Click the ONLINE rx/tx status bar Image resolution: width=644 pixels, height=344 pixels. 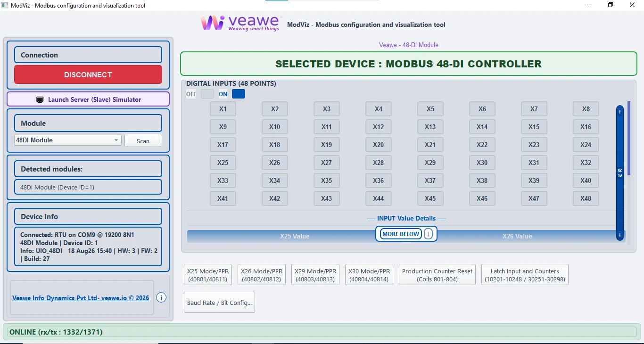point(322,332)
